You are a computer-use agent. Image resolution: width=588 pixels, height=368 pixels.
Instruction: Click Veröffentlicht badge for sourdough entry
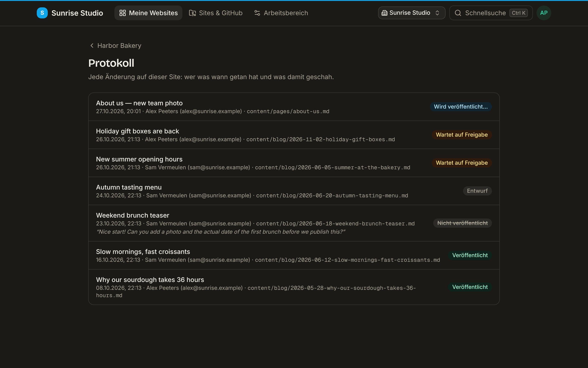470,287
